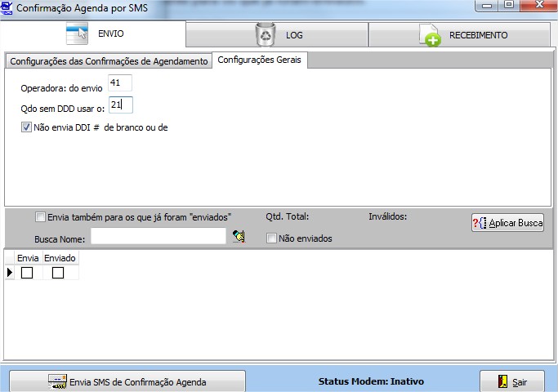558x392 pixels.
Task: Tick the Envia checkbox in grid row
Action: [x=27, y=273]
